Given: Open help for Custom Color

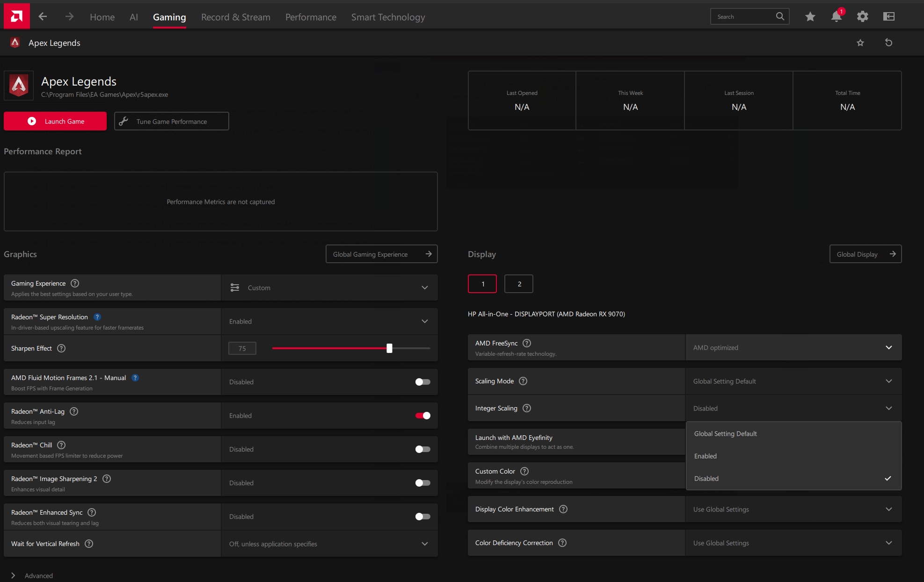Looking at the screenshot, I should [524, 471].
